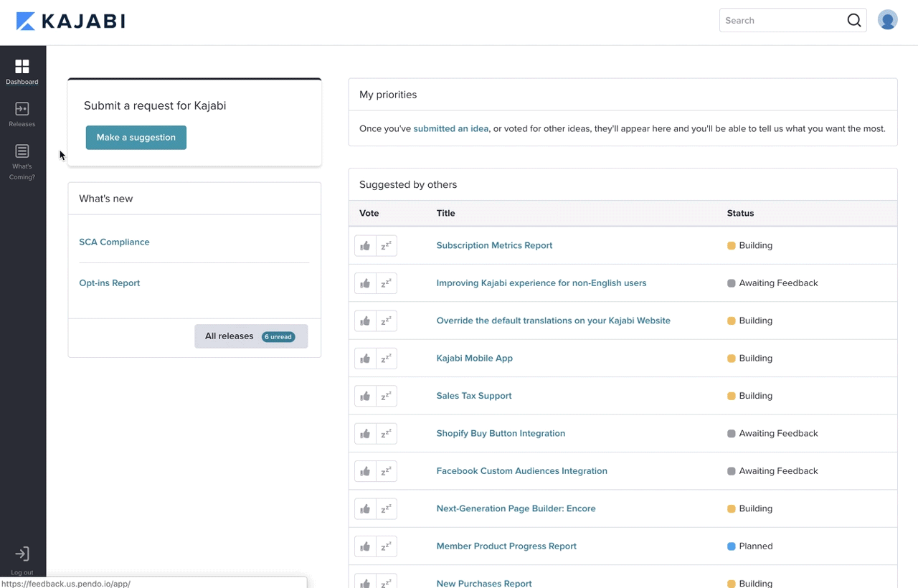Click the 6 unread badge

pos(278,336)
